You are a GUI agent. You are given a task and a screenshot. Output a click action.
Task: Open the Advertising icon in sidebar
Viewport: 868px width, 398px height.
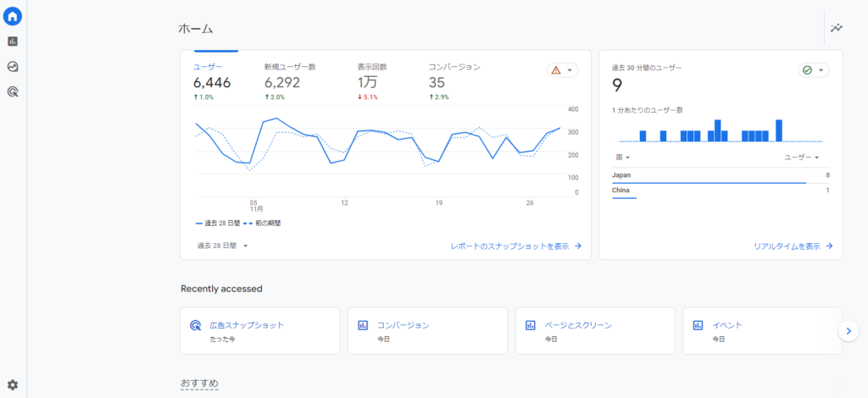(x=13, y=92)
